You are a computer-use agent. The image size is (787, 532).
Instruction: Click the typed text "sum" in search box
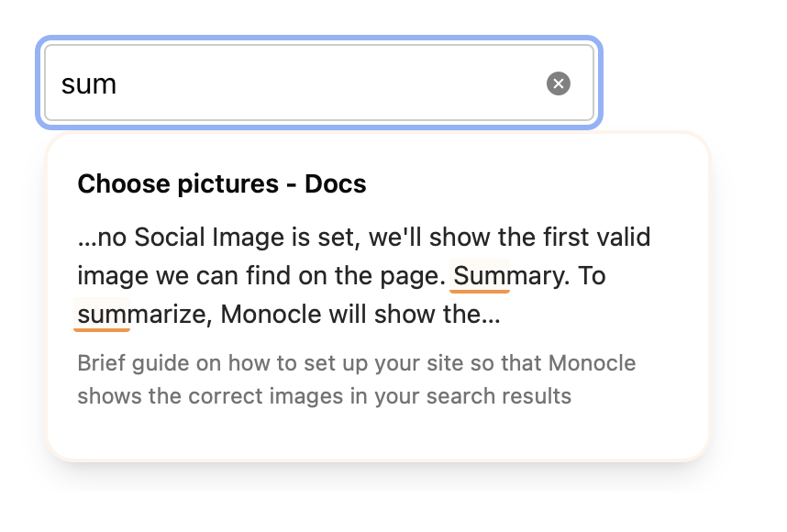(88, 84)
